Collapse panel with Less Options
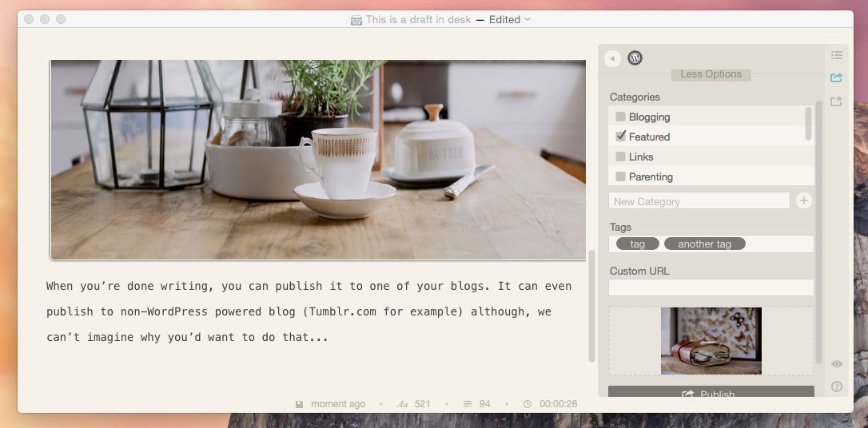This screenshot has height=428, width=868. 711,74
